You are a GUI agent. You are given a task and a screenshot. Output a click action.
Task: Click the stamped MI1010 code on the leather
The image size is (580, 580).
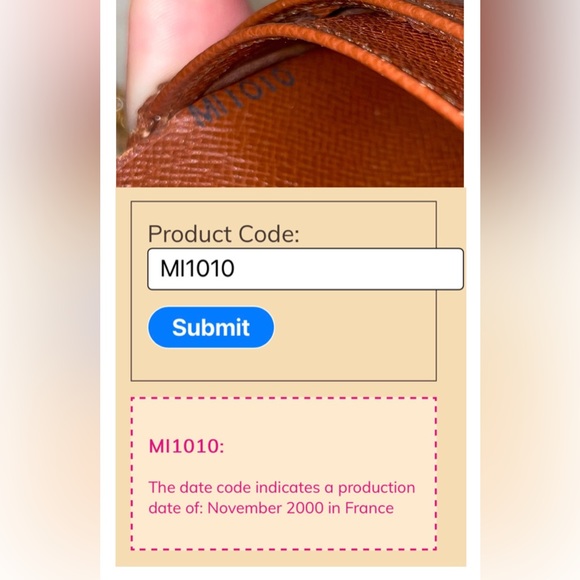242,96
